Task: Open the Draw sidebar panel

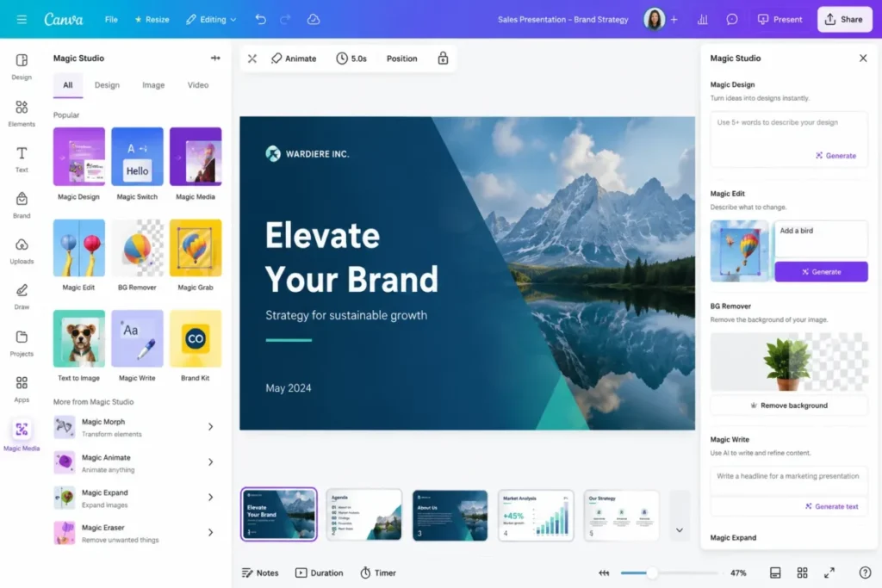Action: [x=22, y=297]
